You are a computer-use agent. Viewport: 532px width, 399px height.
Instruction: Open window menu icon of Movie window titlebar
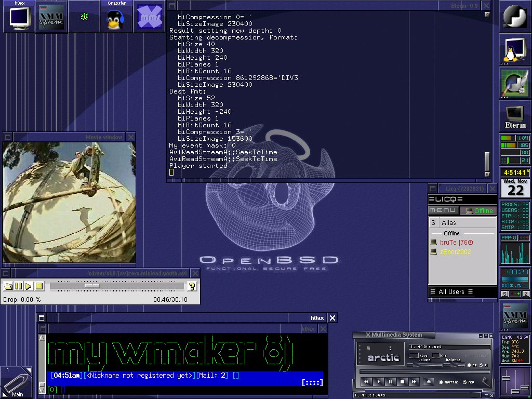[8, 137]
